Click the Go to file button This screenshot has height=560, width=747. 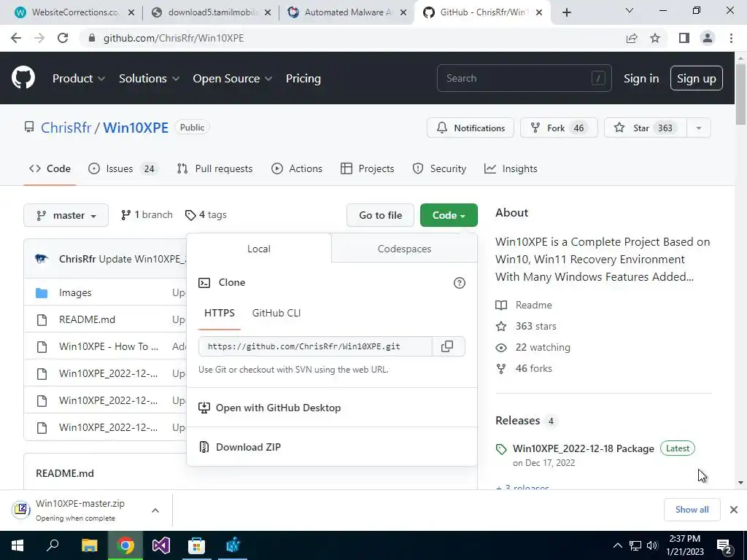click(381, 215)
